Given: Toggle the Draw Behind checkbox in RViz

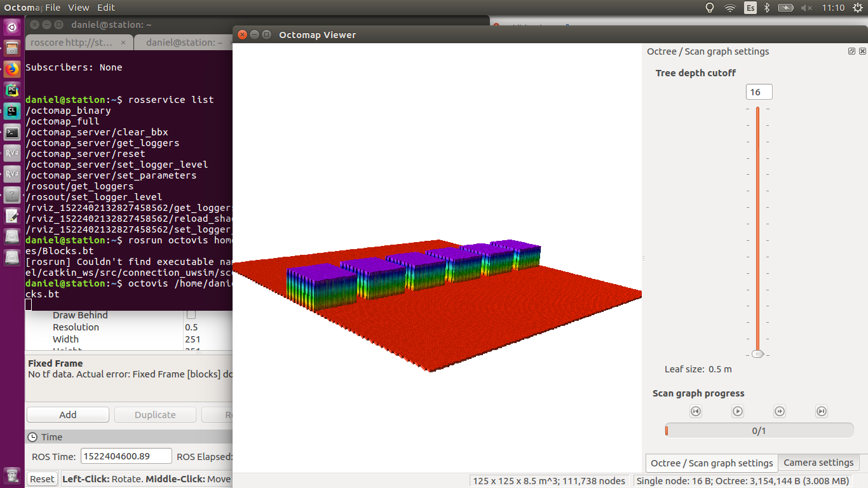Looking at the screenshot, I should point(191,315).
